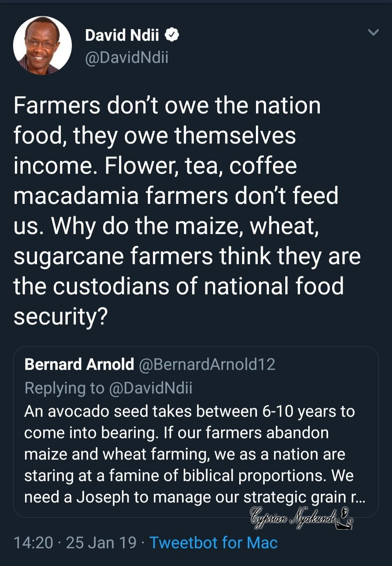Screen dimensions: 392x566
Task: Open the tweet options chevron menu
Action: (373, 33)
